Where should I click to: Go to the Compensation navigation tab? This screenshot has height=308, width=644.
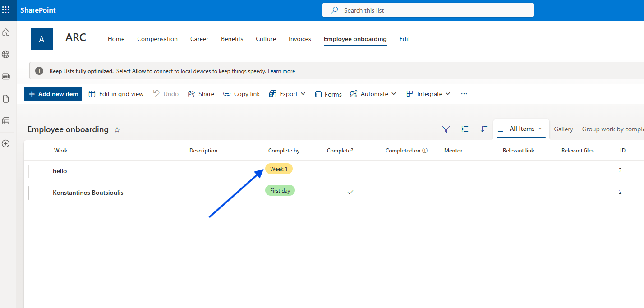(157, 39)
